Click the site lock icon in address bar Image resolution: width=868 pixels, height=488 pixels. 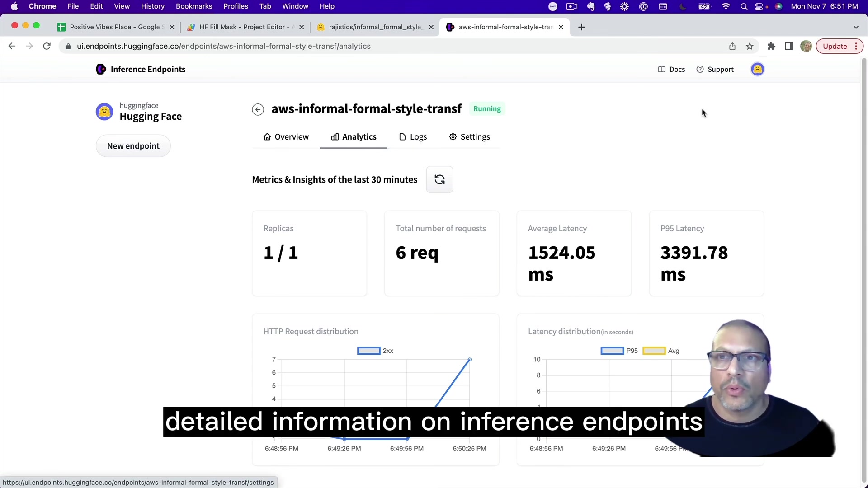[x=68, y=46]
